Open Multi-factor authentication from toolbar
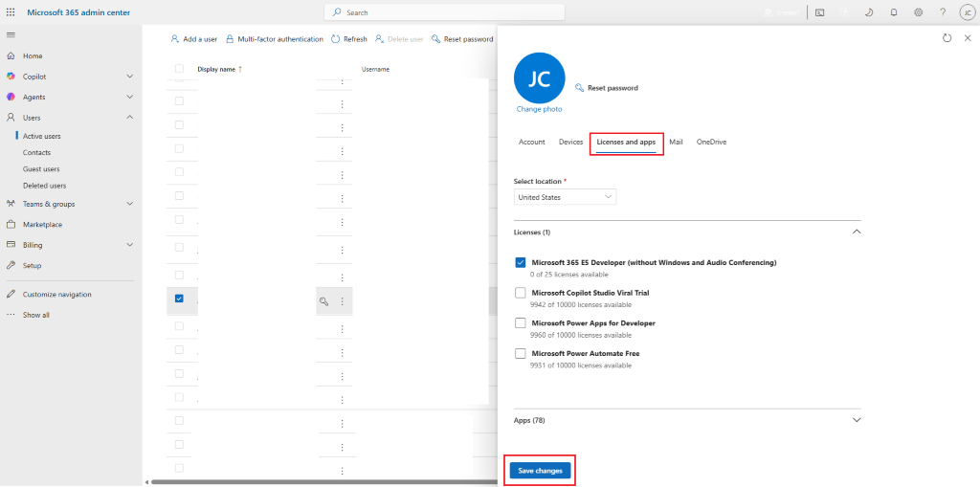This screenshot has width=980, height=487. (274, 39)
